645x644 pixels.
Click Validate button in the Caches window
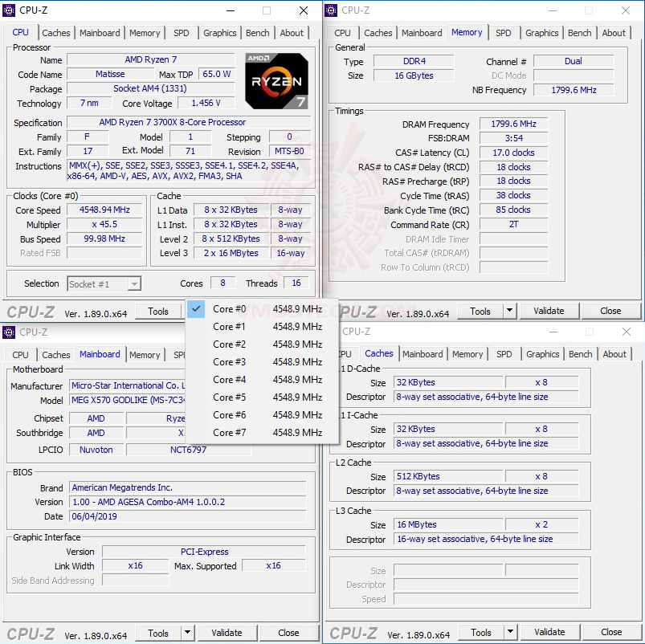(550, 632)
